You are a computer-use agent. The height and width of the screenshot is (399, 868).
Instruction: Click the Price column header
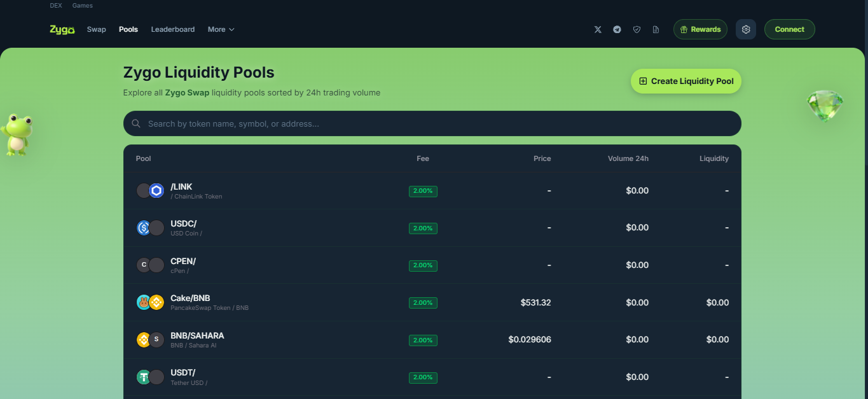pos(542,158)
